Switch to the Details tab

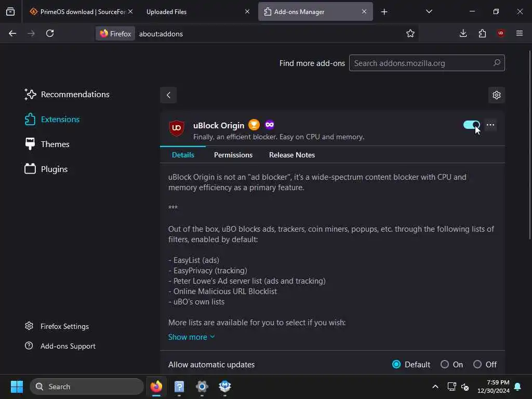tap(183, 155)
